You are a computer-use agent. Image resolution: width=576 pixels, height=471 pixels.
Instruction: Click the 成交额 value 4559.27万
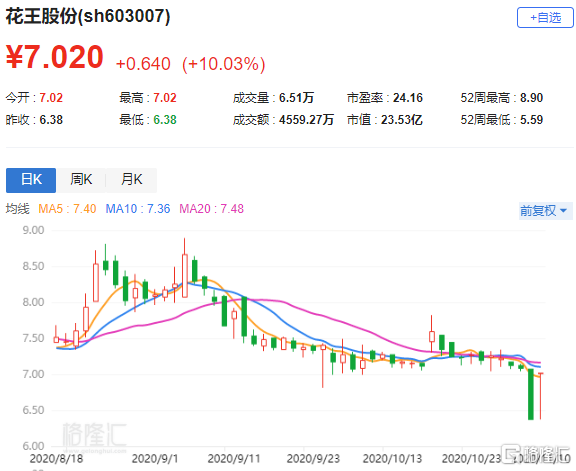[x=306, y=120]
